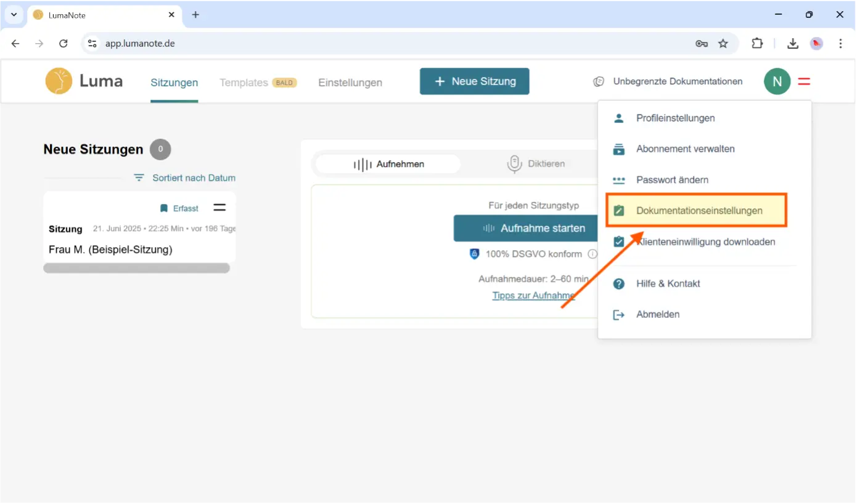Bookmark this page with star icon
Screen dimensions: 857x504
(x=723, y=43)
